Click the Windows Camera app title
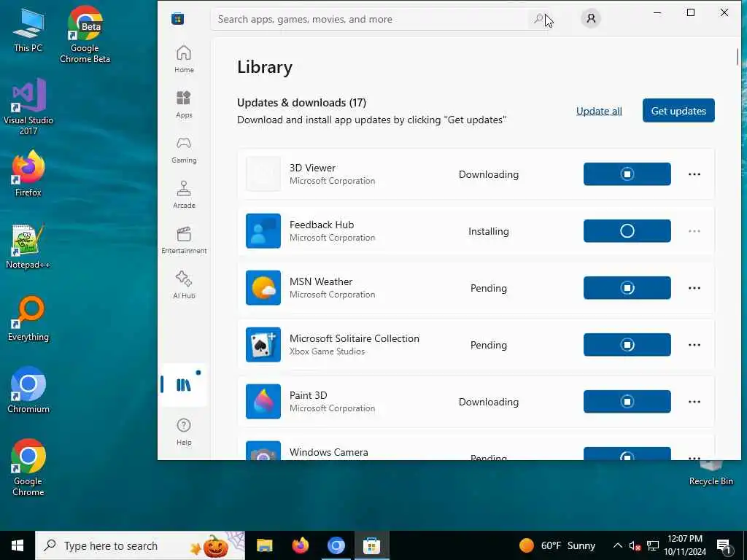 coord(329,452)
